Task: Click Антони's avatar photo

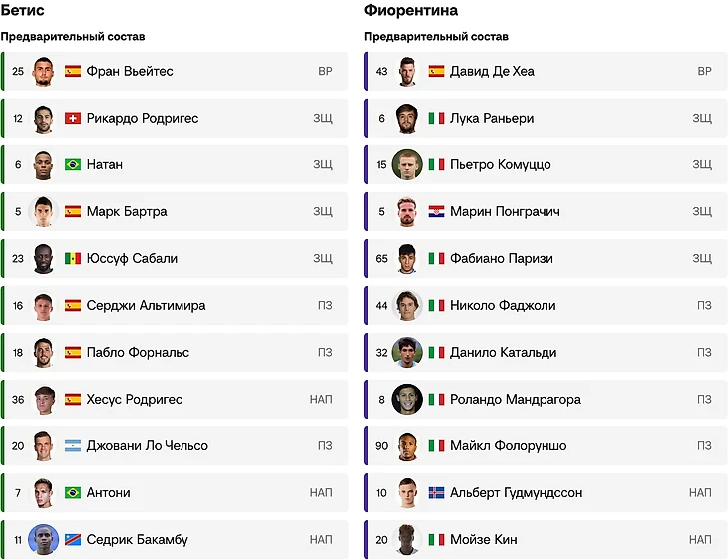Action: (43, 492)
